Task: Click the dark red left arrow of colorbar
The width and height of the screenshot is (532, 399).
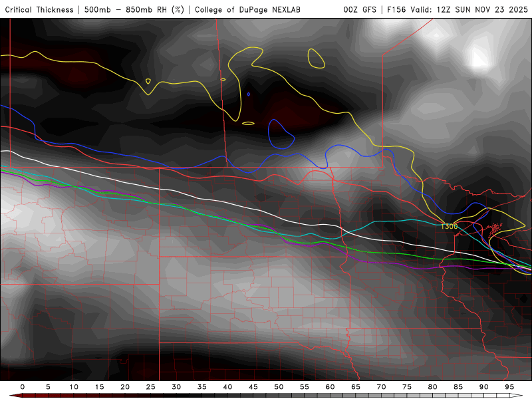Action: (x=15, y=396)
